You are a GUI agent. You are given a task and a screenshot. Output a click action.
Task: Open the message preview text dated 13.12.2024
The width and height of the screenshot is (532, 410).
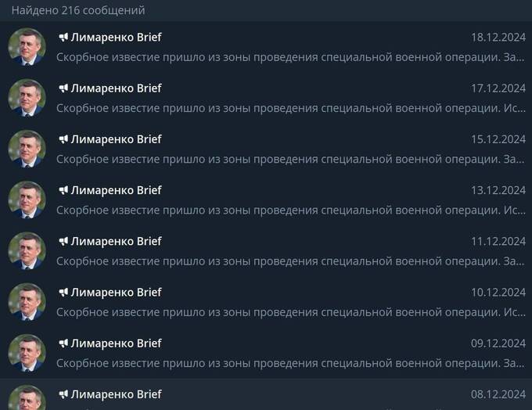coord(291,210)
